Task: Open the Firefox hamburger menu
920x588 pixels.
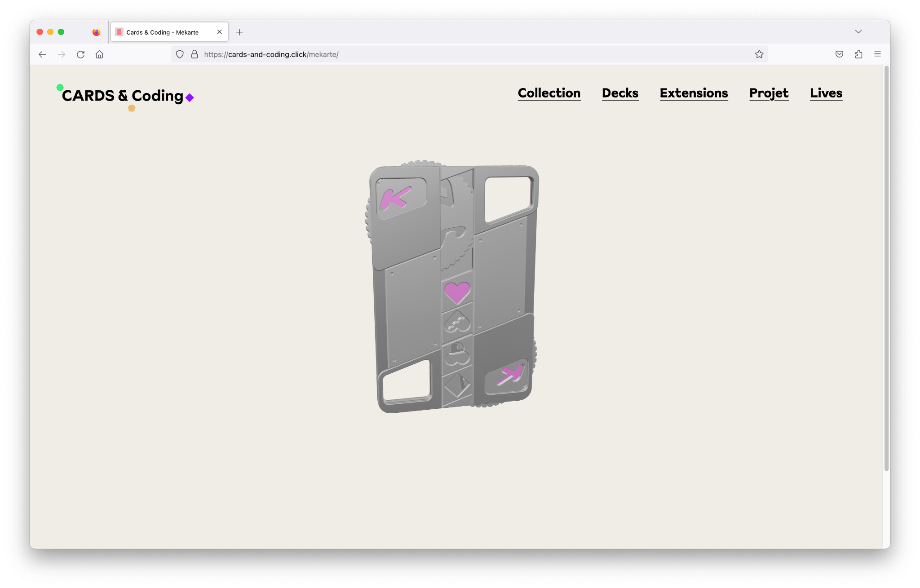Action: [x=877, y=54]
